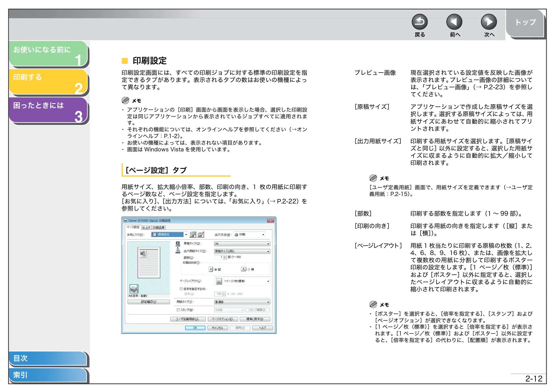555x392 pixels.
Task: Open the 目次 (table of contents) tab
Action: point(48,358)
